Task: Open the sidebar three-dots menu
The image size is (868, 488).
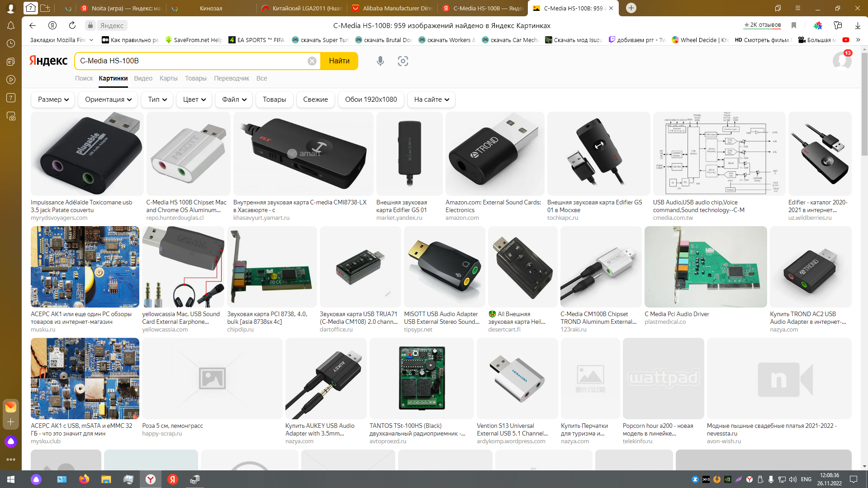Action: click(x=11, y=460)
